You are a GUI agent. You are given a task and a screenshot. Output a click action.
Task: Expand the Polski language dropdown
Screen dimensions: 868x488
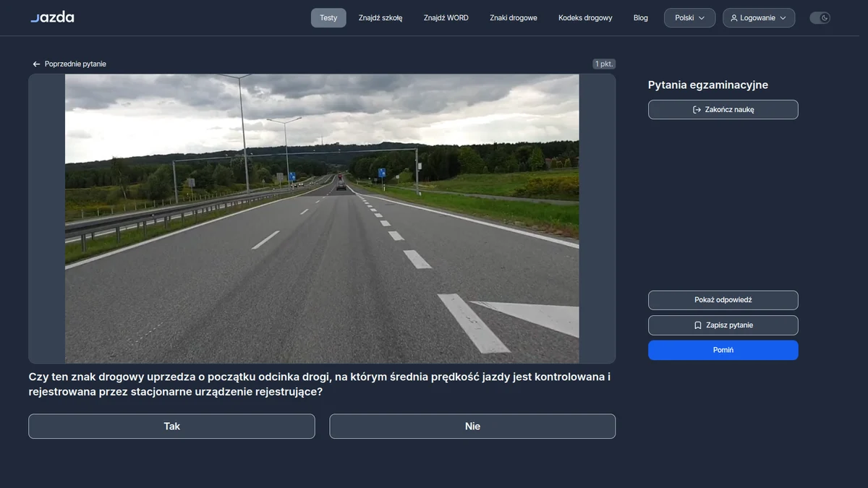tap(690, 18)
